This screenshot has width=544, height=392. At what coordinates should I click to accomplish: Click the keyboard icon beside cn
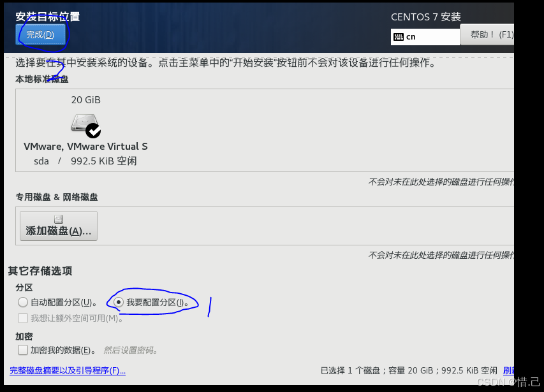tap(399, 37)
